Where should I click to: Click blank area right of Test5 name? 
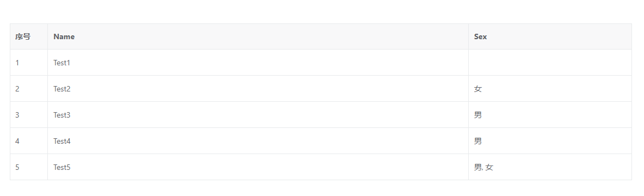click(269, 167)
